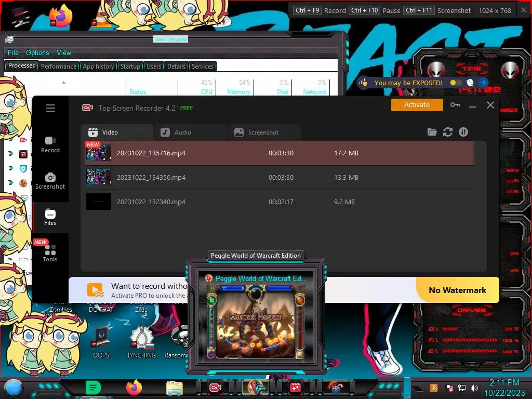Click the Ctrl + F11 Screenshot shortcut
The width and height of the screenshot is (532, 399).
point(437,10)
